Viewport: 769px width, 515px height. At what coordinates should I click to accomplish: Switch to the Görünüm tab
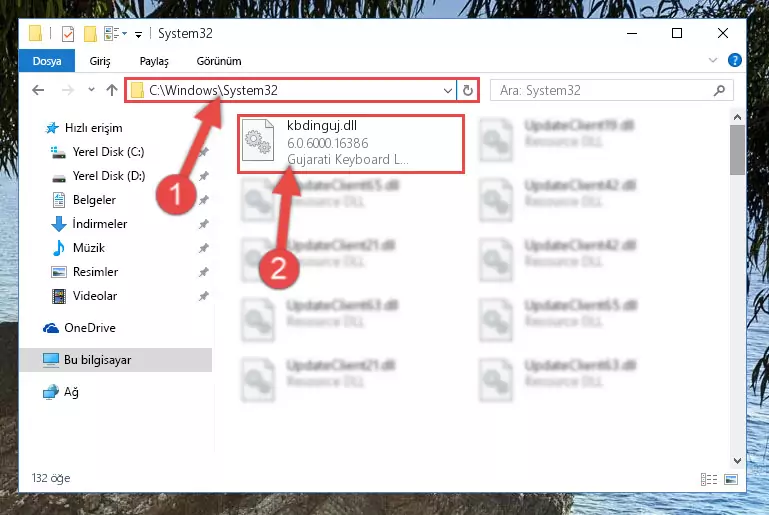[219, 61]
